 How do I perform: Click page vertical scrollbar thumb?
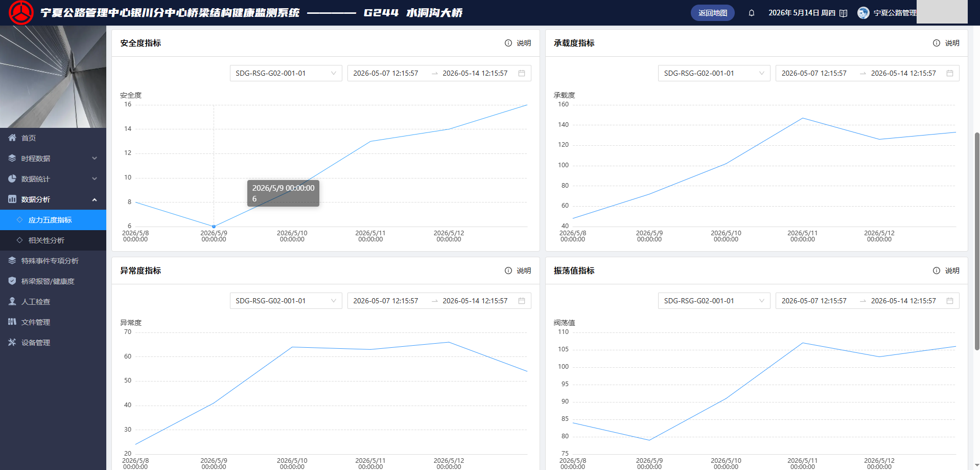coord(977,241)
